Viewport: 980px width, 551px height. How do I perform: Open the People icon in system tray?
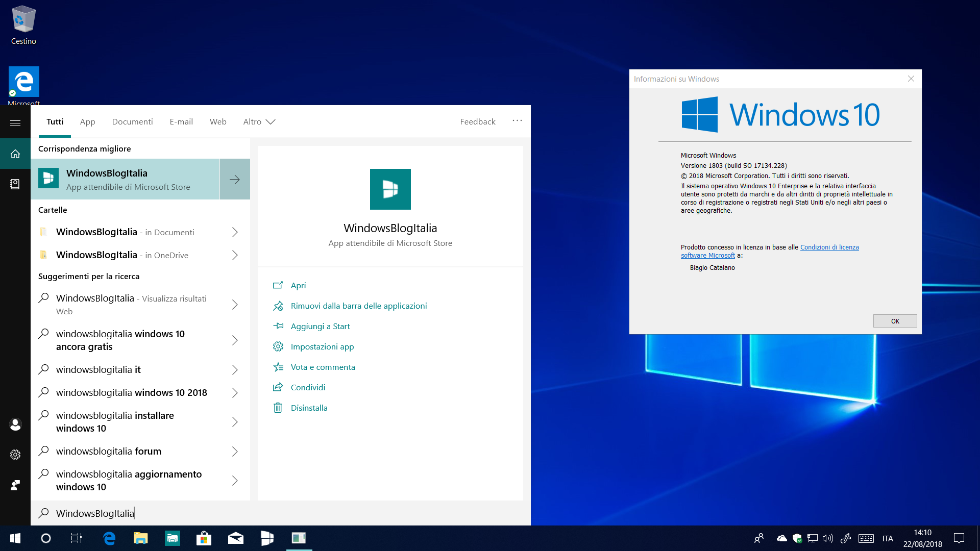tap(759, 538)
